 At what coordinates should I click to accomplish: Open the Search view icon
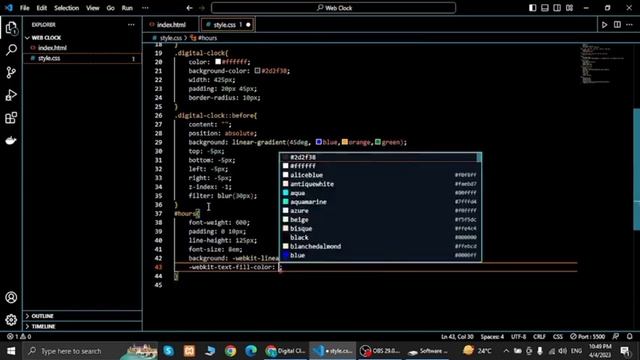(x=11, y=50)
